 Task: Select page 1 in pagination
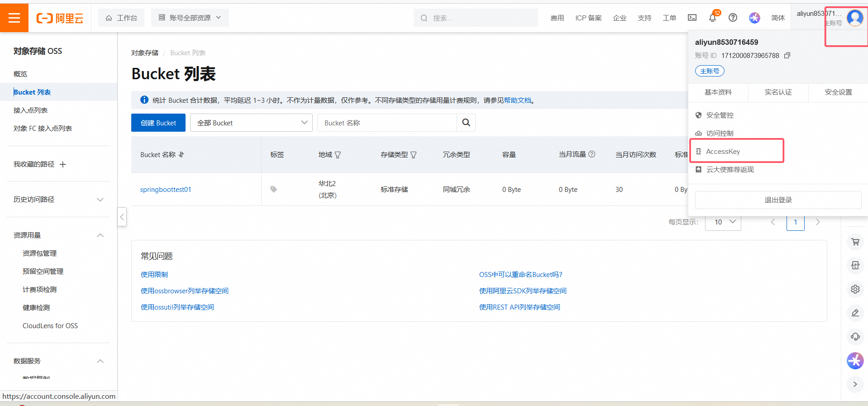tap(796, 222)
